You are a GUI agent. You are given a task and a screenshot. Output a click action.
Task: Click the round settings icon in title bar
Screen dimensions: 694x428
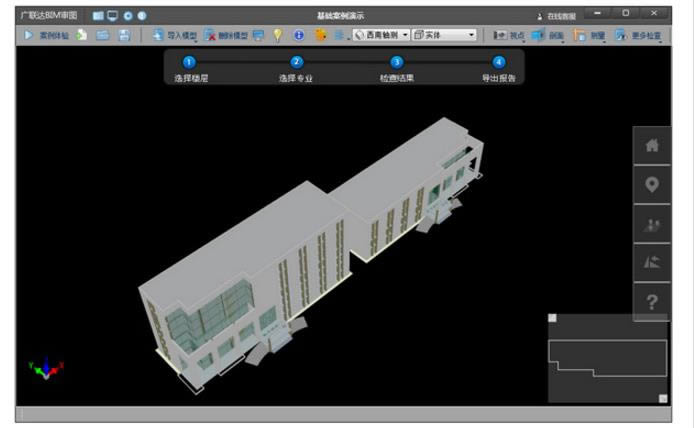128,16
